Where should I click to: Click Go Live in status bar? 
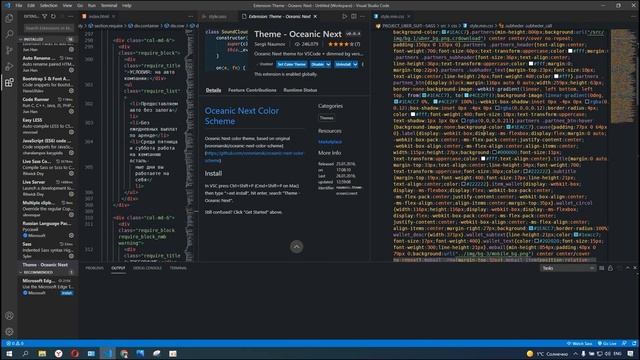pyautogui.click(x=607, y=343)
